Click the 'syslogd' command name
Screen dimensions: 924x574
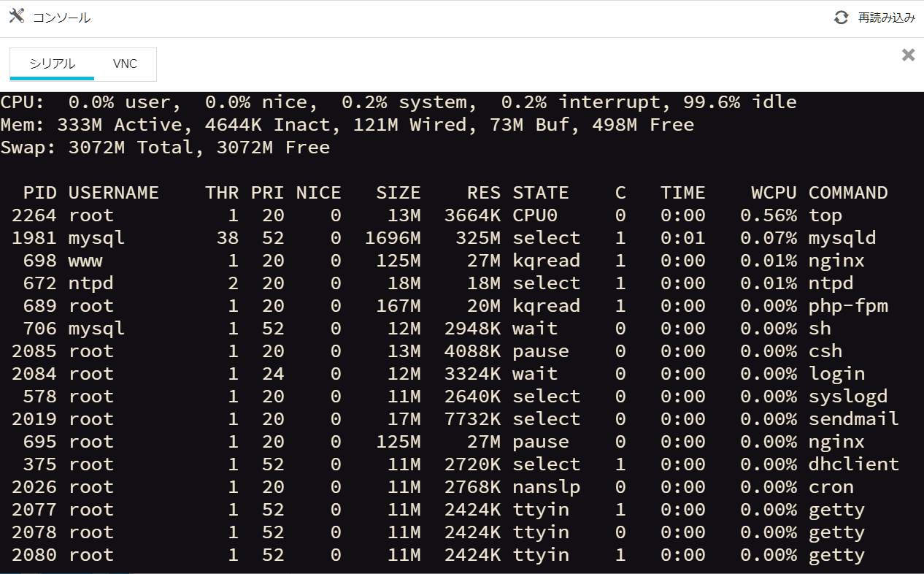point(848,397)
